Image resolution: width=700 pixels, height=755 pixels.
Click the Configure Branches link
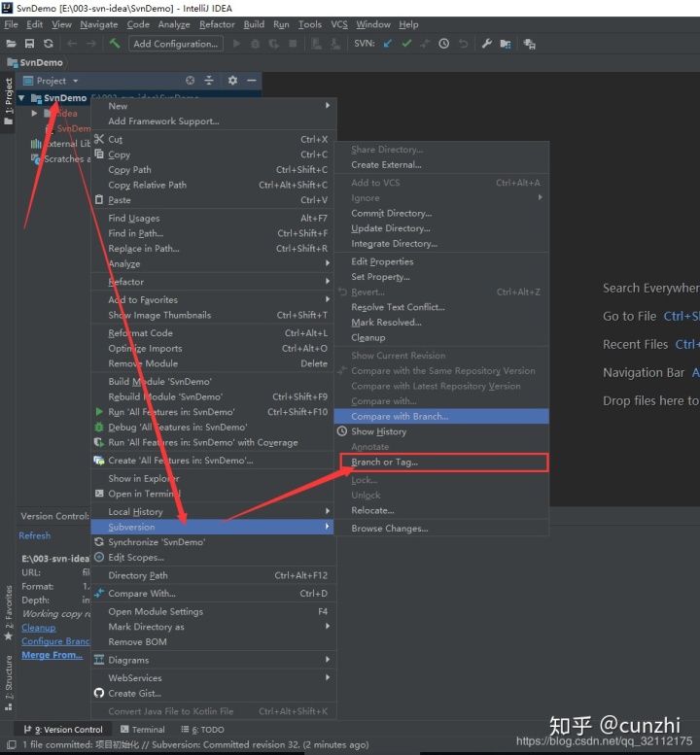[x=55, y=641]
